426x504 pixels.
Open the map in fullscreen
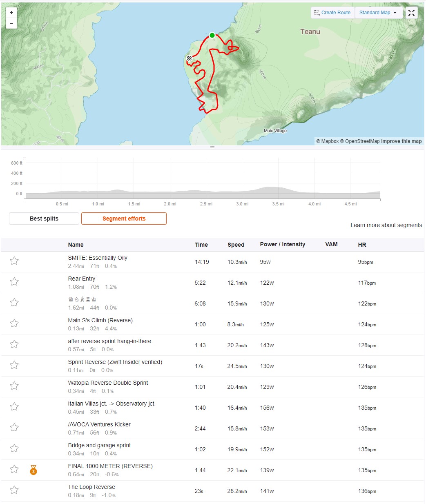(411, 13)
